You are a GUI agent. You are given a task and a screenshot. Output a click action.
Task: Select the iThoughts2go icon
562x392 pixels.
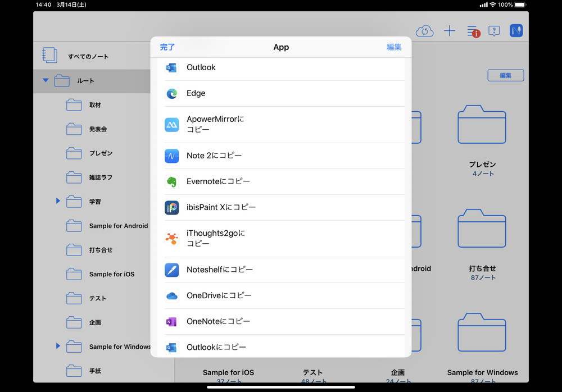[x=171, y=239]
